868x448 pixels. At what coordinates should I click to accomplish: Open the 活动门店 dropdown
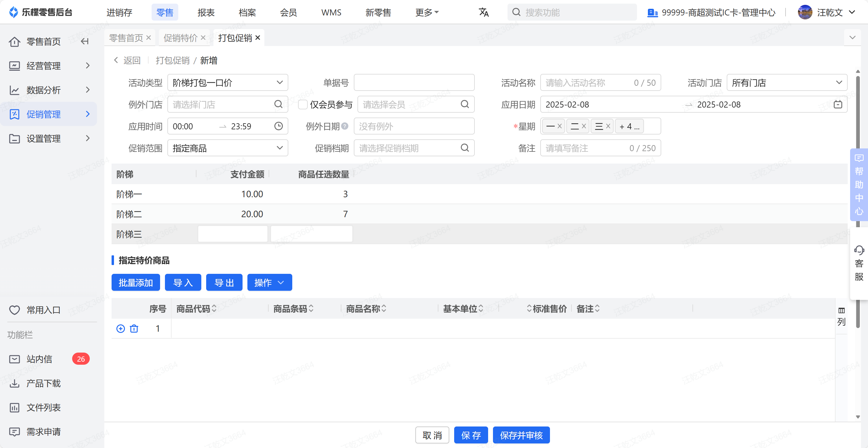pyautogui.click(x=786, y=82)
